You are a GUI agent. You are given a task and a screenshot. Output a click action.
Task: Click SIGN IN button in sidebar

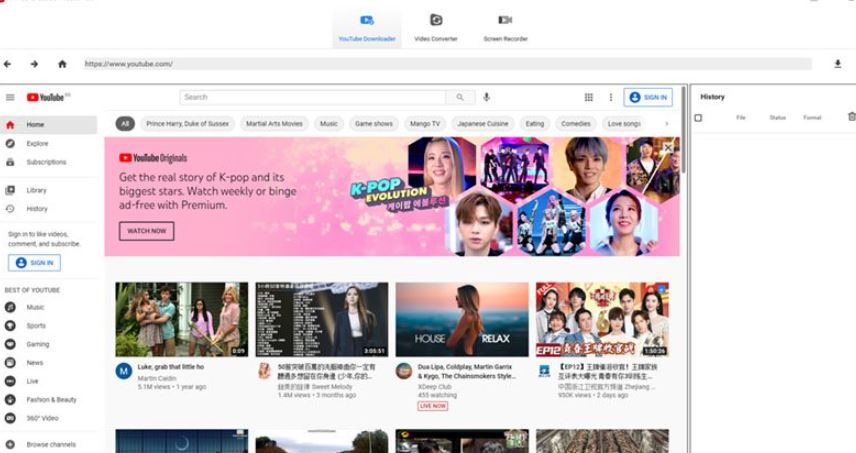pyautogui.click(x=34, y=263)
